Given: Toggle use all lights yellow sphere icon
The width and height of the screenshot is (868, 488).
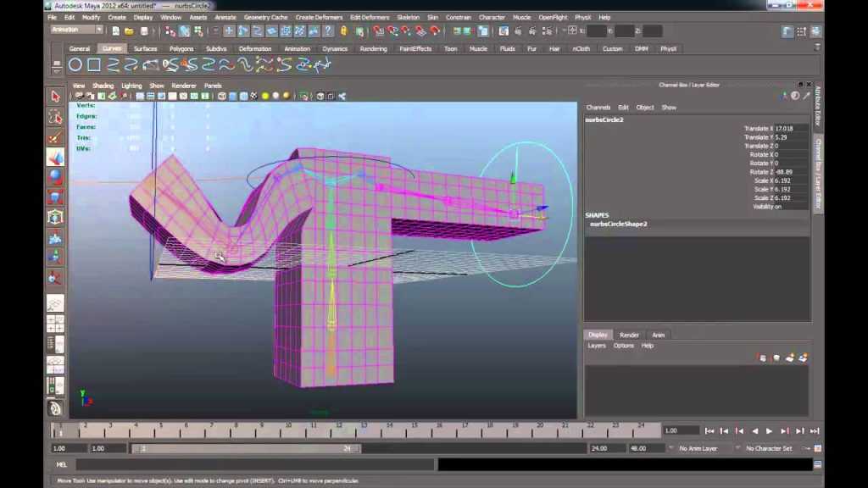Looking at the screenshot, I should pyautogui.click(x=265, y=97).
